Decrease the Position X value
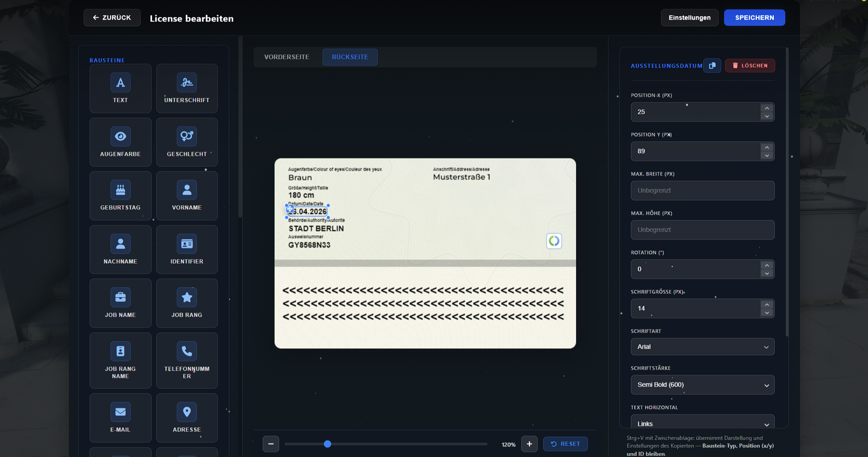The height and width of the screenshot is (457, 868). pos(767,116)
